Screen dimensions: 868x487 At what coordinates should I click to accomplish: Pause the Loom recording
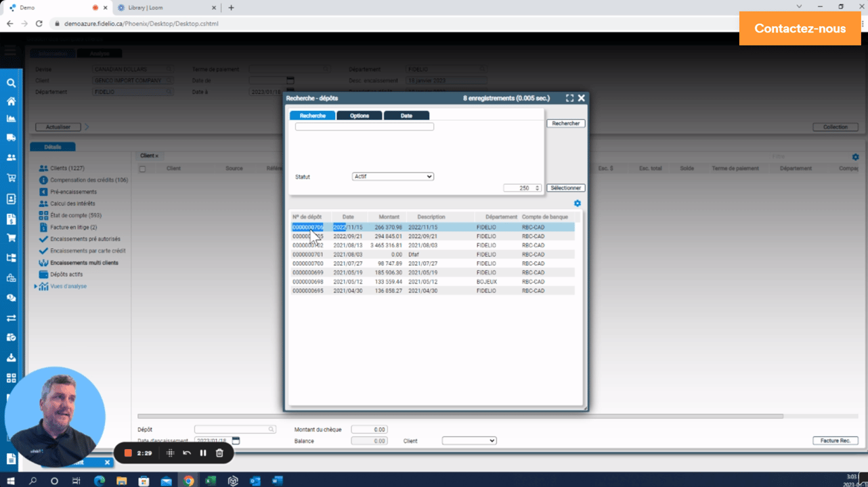point(203,453)
